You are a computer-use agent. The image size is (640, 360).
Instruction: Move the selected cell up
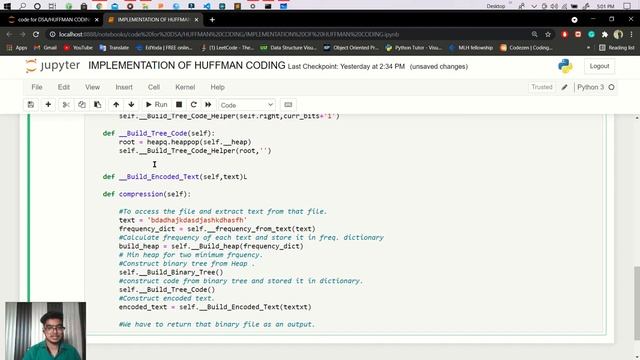point(116,105)
